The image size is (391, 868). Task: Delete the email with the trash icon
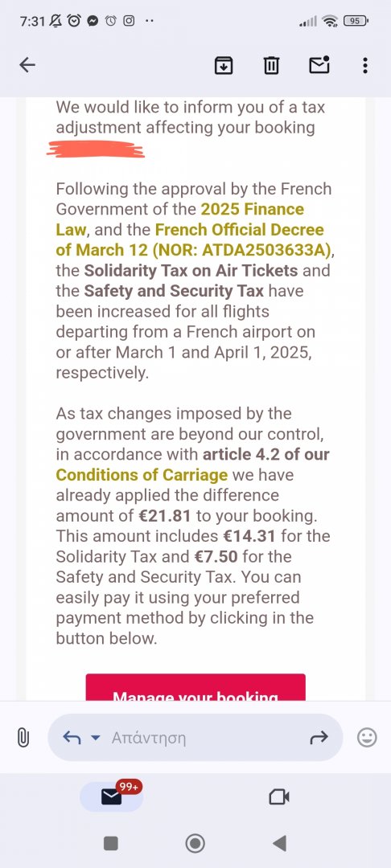coord(271,66)
